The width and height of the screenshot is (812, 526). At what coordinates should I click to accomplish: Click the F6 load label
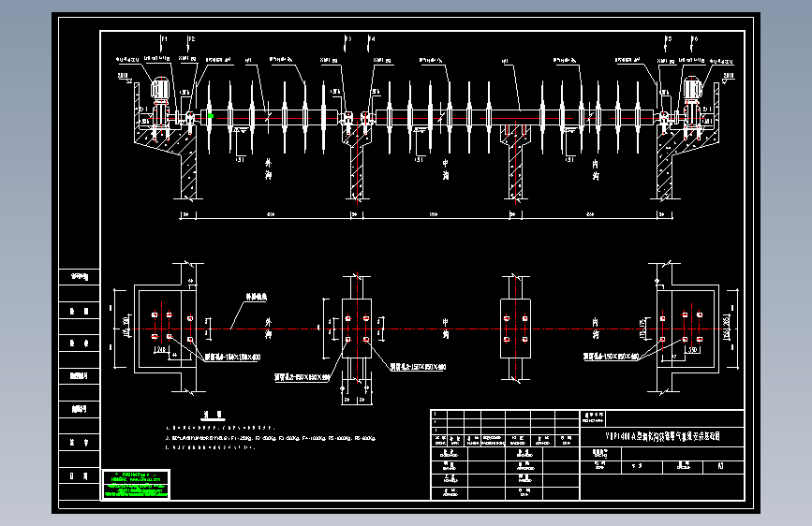694,38
